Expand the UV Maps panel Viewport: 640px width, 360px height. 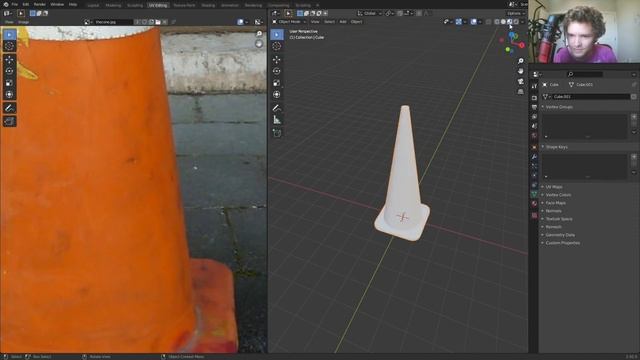point(554,187)
